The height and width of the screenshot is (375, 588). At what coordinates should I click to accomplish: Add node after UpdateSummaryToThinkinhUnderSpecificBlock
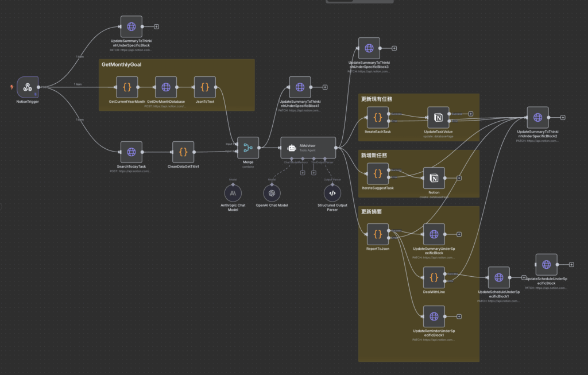point(156,26)
